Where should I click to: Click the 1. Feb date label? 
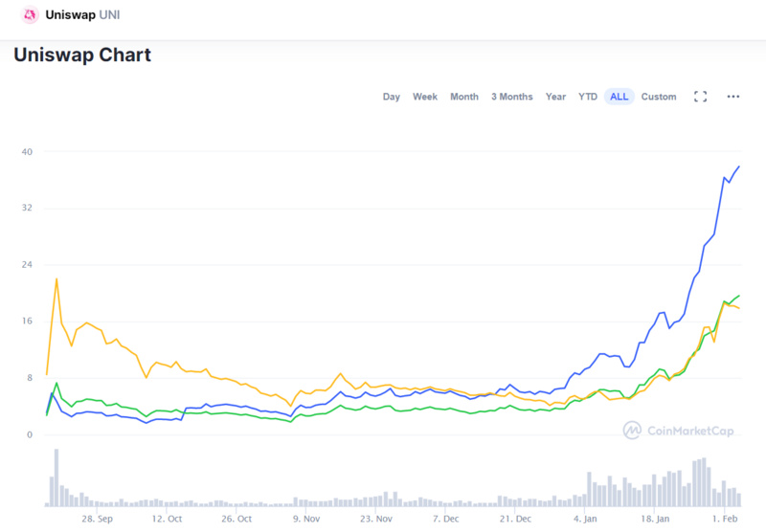pyautogui.click(x=725, y=519)
